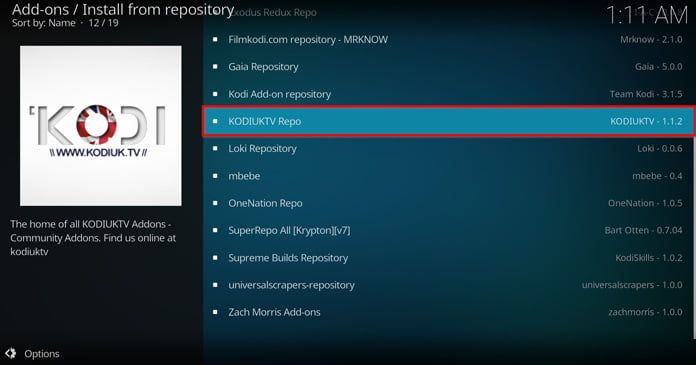This screenshot has width=696, height=365.
Task: Open the mbebe repository
Action: [x=448, y=176]
